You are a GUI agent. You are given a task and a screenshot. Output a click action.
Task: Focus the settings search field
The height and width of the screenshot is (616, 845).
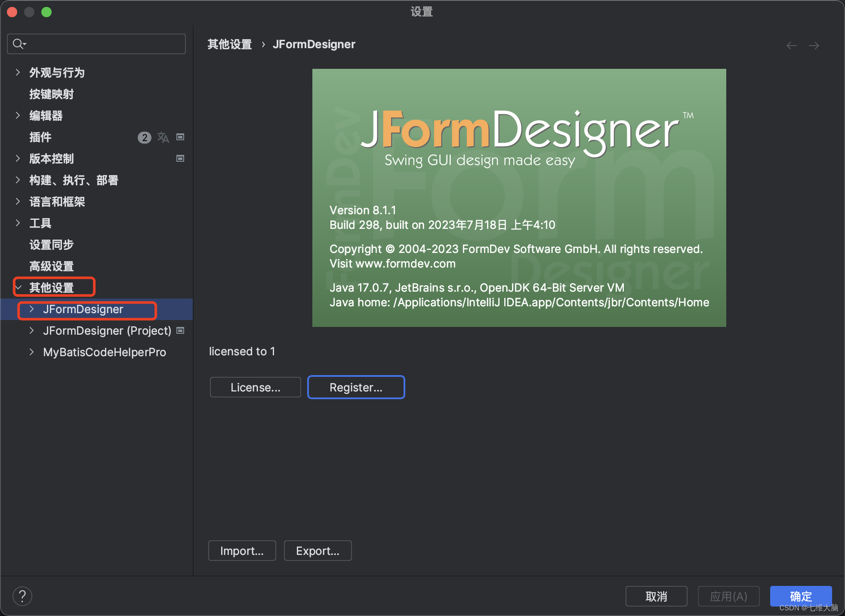click(x=96, y=44)
